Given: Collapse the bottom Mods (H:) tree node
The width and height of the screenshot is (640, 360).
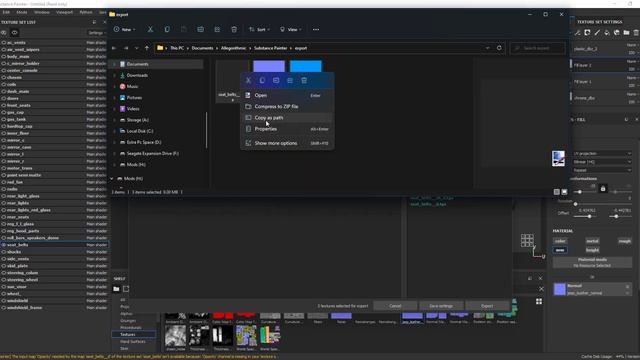Looking at the screenshot, I should coord(112,178).
